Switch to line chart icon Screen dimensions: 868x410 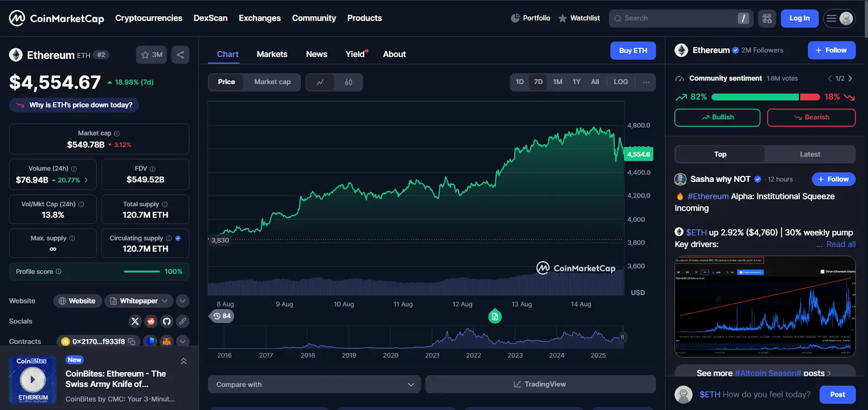(320, 82)
